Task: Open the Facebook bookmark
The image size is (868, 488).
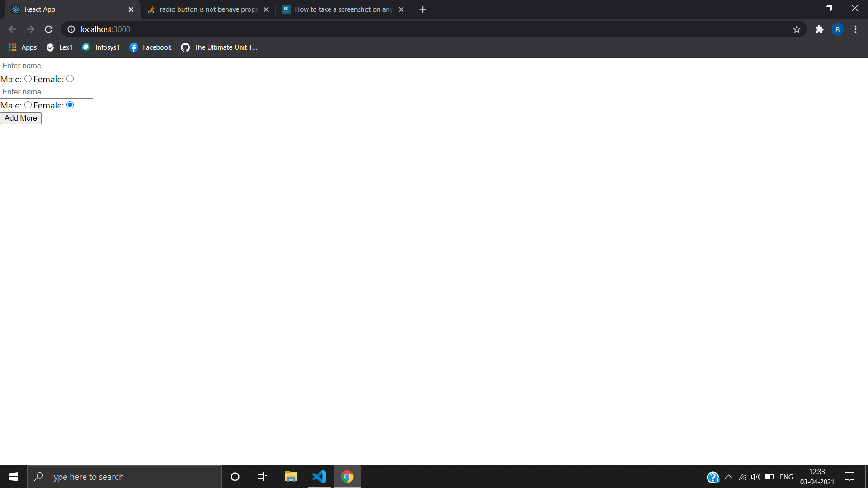Action: coord(150,47)
